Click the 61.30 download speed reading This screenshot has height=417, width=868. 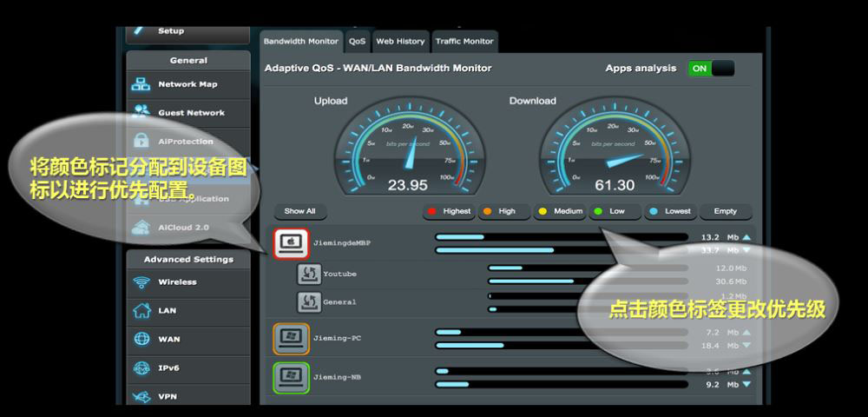tap(615, 185)
